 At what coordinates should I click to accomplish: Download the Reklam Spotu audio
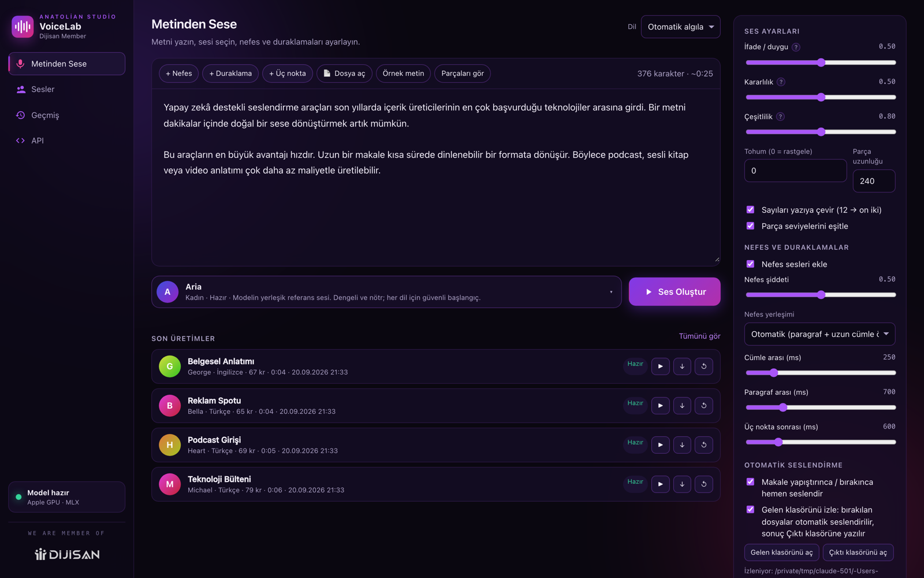pos(682,406)
